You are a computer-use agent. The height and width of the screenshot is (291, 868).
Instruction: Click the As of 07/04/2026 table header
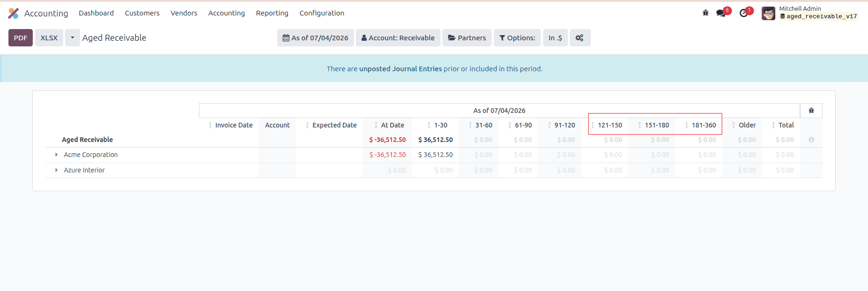point(499,111)
